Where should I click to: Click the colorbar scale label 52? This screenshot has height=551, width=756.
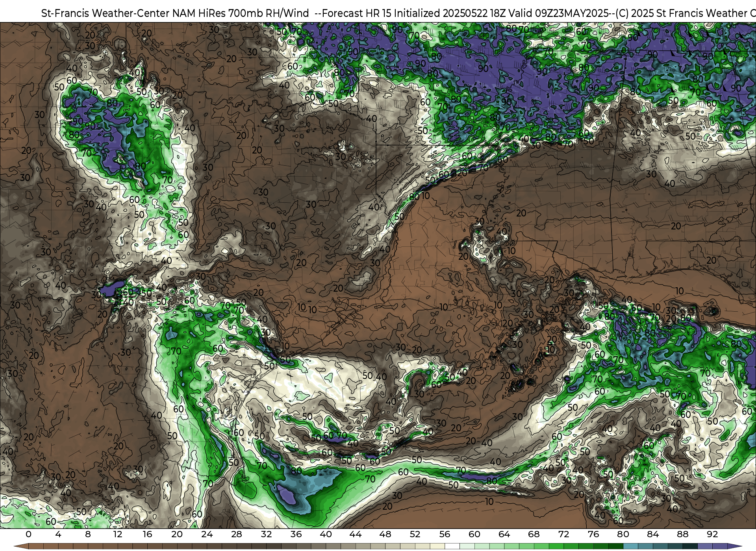(415, 534)
